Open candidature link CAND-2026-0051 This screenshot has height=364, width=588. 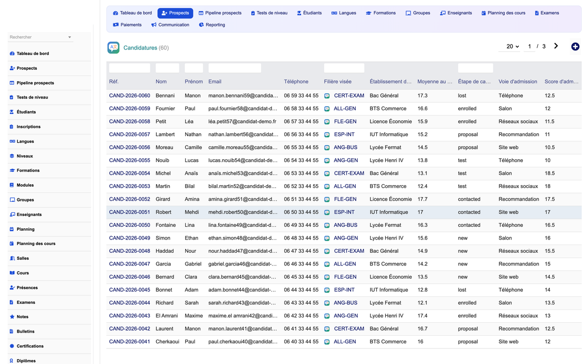coord(129,212)
